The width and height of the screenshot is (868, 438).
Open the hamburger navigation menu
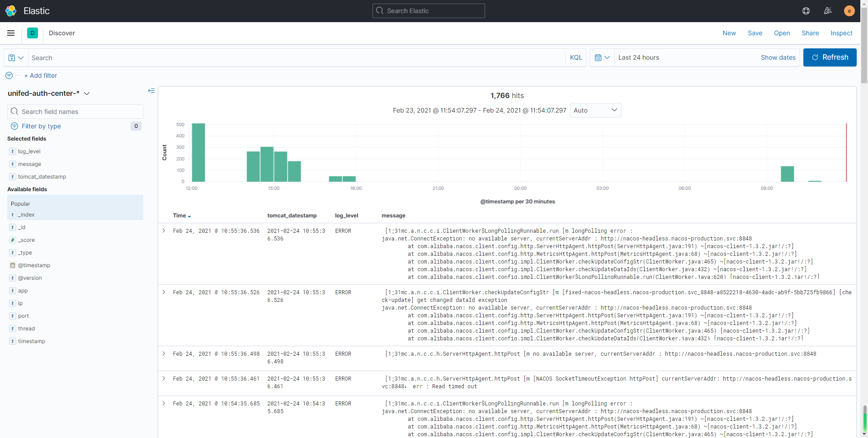click(x=11, y=33)
